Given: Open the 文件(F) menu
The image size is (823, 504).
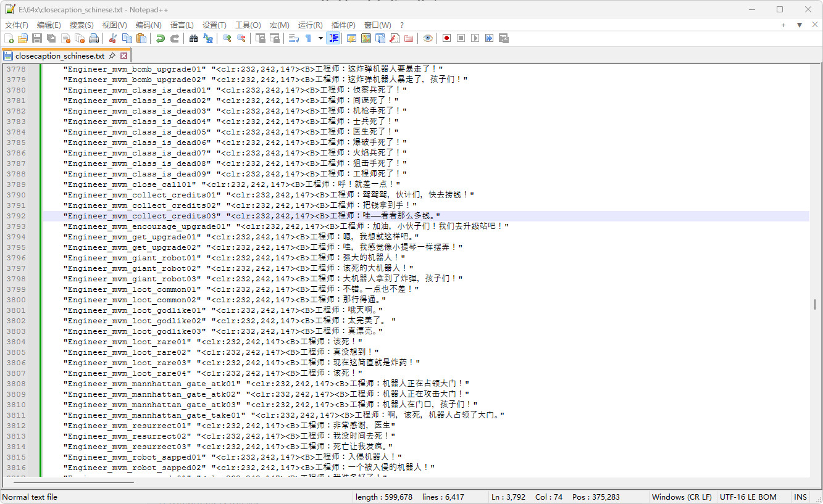Looking at the screenshot, I should [17, 25].
